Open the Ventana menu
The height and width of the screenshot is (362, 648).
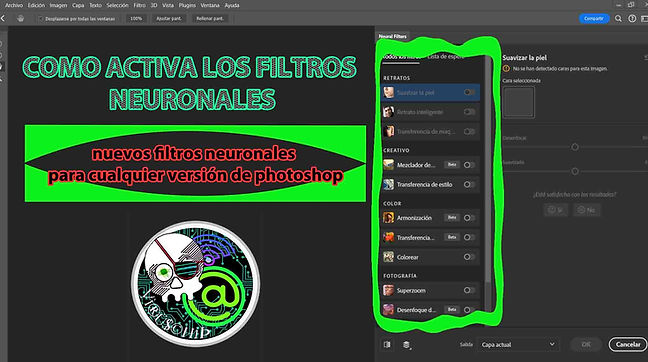(x=210, y=5)
